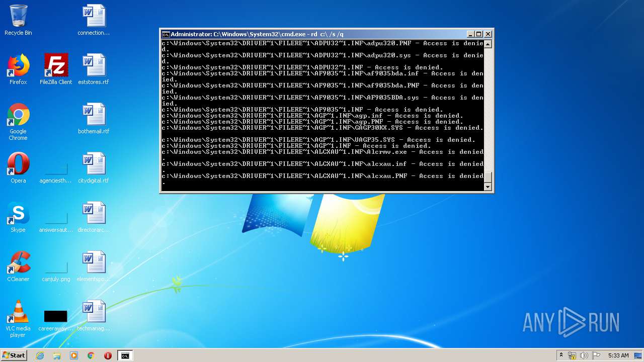
Task: Select the bothemail.rtf document
Action: 94,119
